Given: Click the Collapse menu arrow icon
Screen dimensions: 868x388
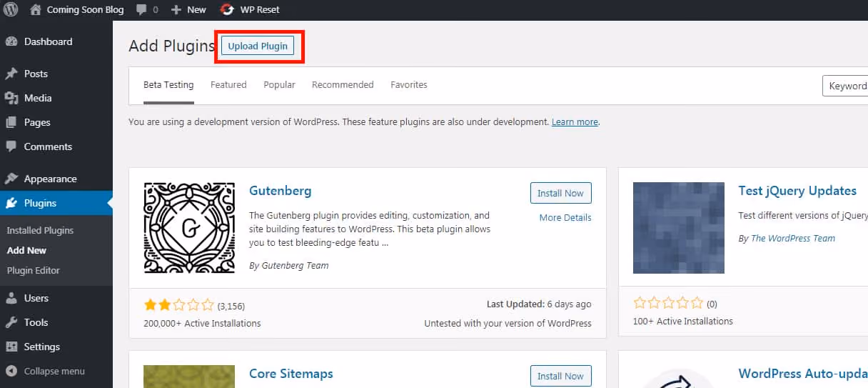Looking at the screenshot, I should click(x=11, y=371).
